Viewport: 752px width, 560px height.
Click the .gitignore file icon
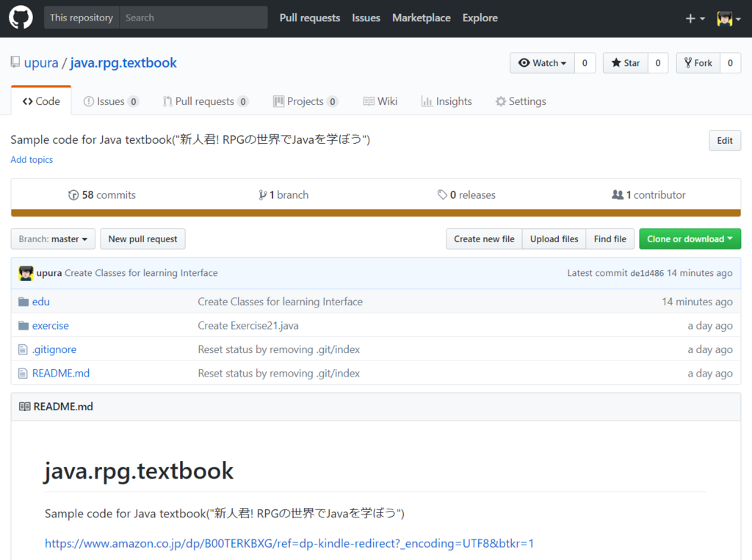(23, 349)
